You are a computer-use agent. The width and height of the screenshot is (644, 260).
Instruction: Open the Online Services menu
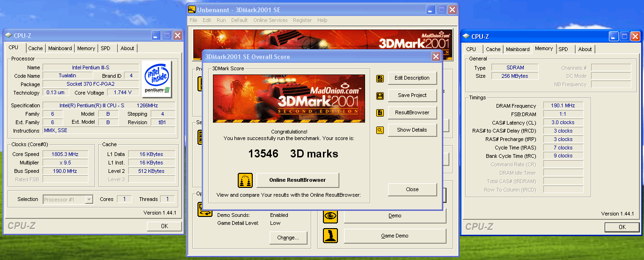(x=271, y=20)
